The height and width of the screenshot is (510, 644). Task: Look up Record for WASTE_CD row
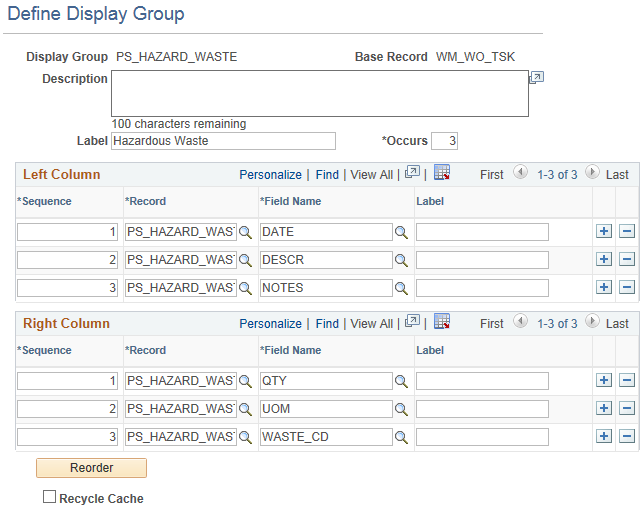coord(245,437)
